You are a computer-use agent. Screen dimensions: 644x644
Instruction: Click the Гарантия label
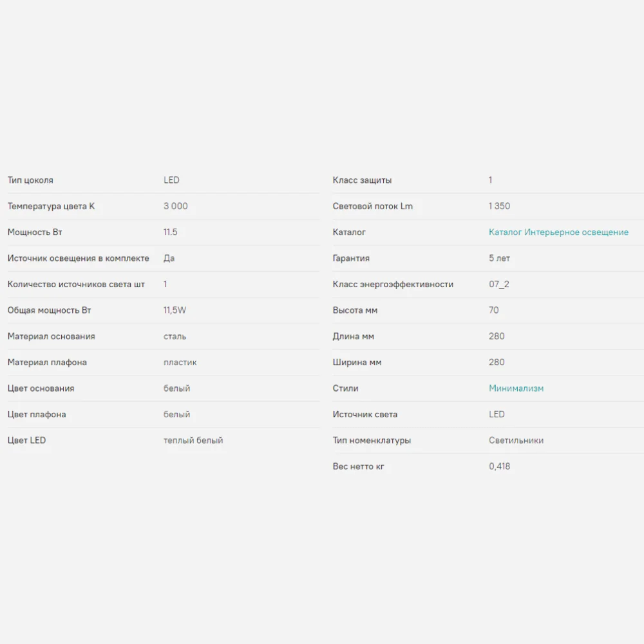tap(351, 258)
